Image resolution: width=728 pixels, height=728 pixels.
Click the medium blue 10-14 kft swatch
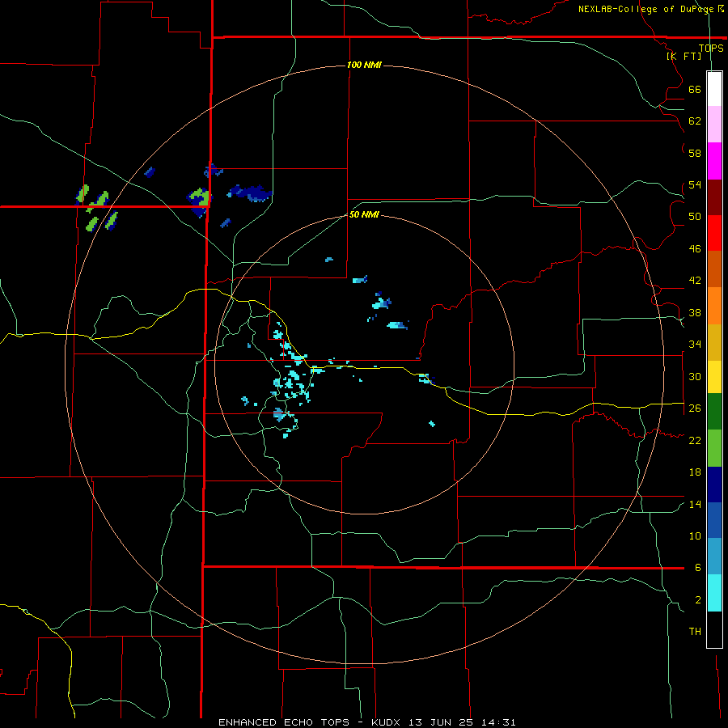click(x=714, y=520)
